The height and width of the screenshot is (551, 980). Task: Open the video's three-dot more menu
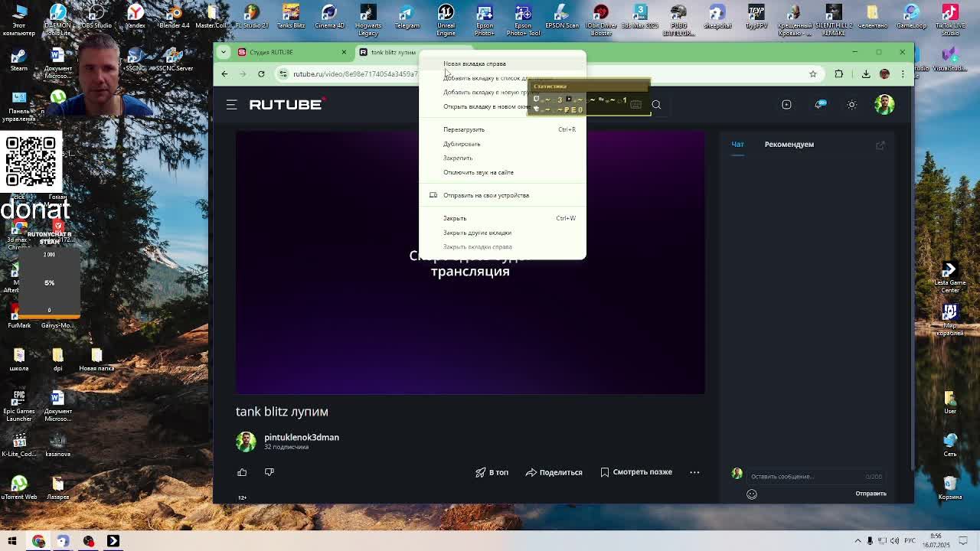694,472
